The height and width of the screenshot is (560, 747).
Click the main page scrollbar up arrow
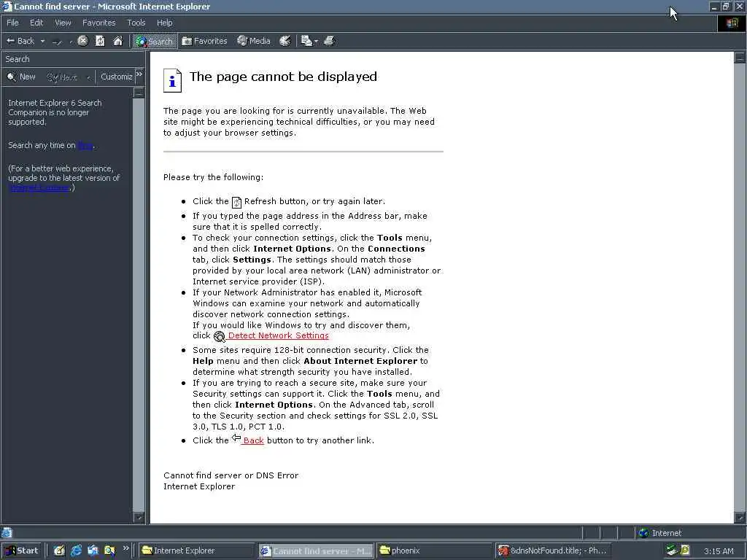tap(740, 58)
